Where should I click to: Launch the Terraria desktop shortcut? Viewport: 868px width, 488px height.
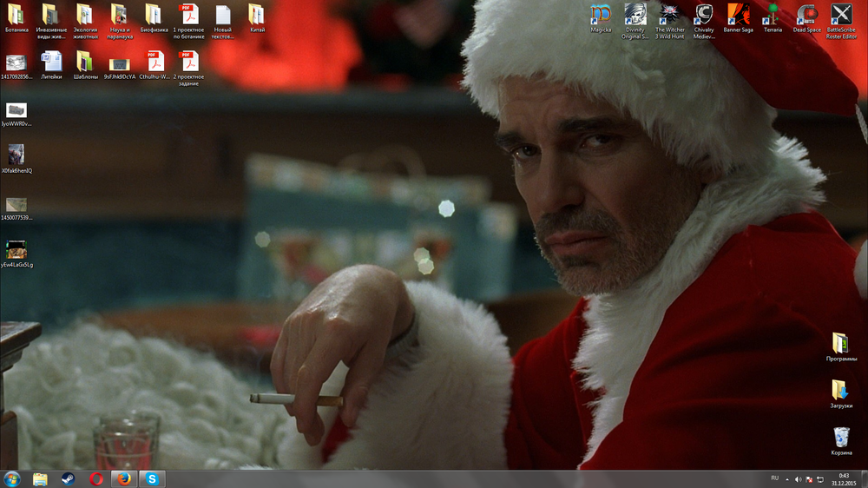coord(773,15)
